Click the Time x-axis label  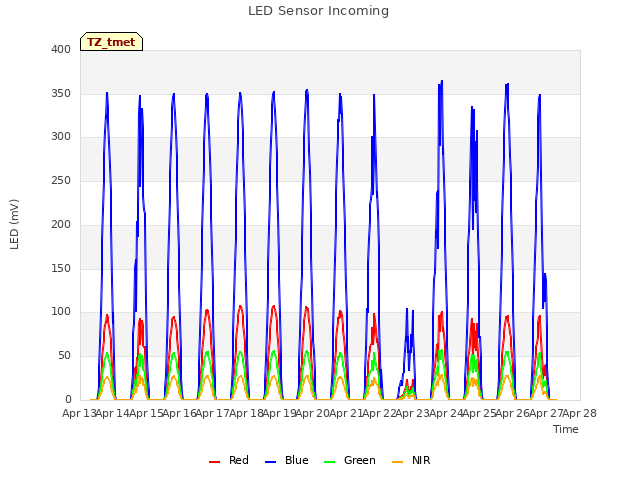[x=566, y=429]
